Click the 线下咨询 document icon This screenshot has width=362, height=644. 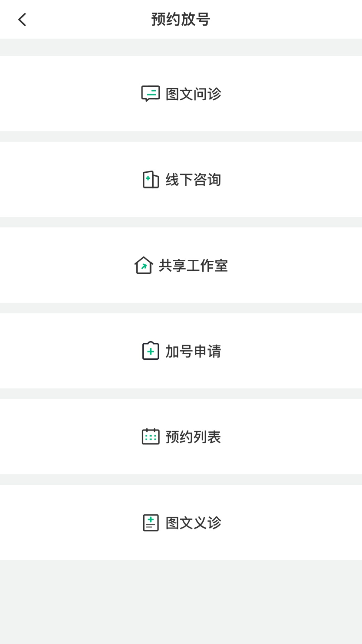click(x=150, y=180)
